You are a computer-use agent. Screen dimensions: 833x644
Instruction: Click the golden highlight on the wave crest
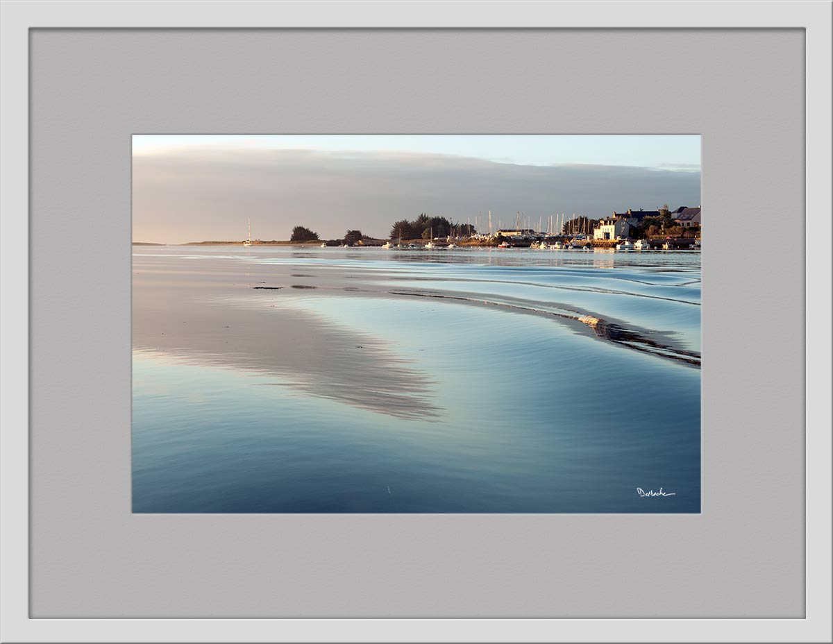(590, 321)
